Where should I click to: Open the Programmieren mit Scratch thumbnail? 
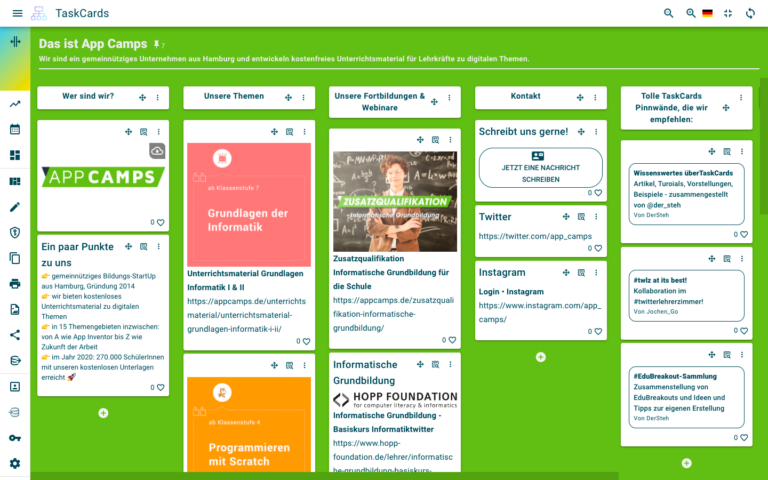(249, 424)
